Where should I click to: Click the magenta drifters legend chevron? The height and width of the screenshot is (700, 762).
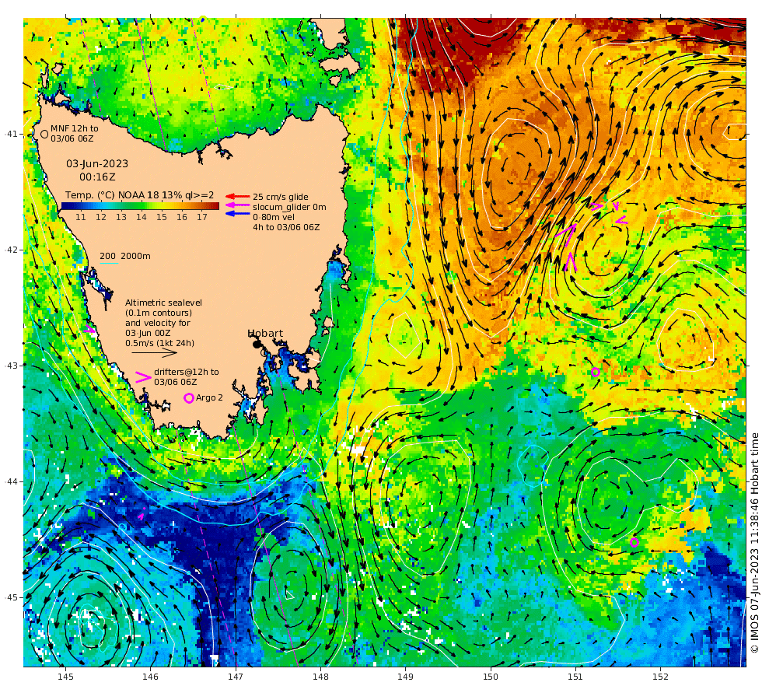point(143,376)
